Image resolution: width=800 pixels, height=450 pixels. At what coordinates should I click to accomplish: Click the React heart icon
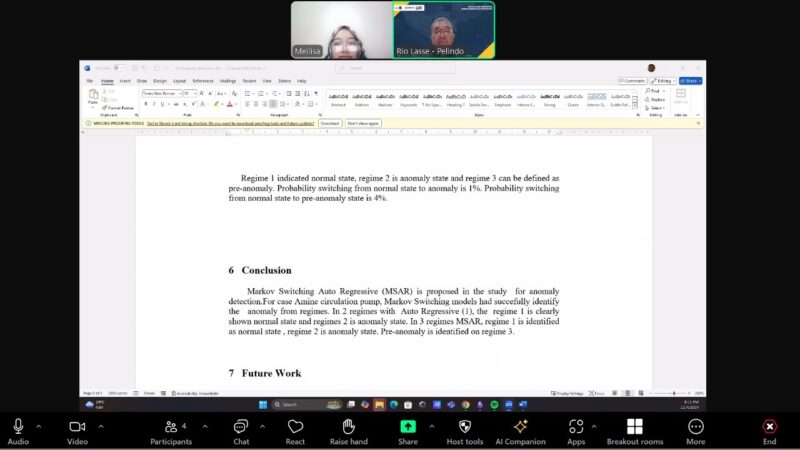[x=295, y=430]
